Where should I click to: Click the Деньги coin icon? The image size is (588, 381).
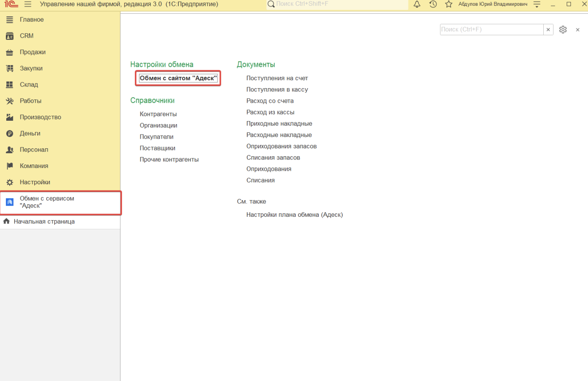(x=10, y=134)
